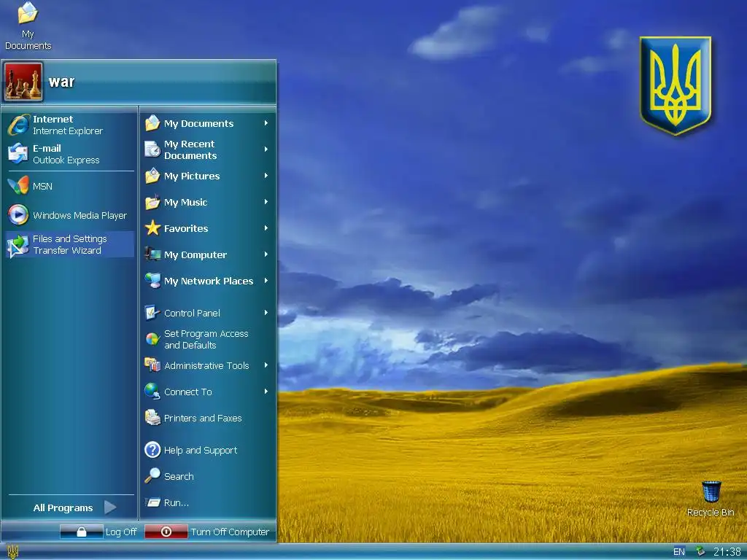The height and width of the screenshot is (560, 747).
Task: Open Files and Settings Transfer Wizard icon
Action: (x=18, y=246)
